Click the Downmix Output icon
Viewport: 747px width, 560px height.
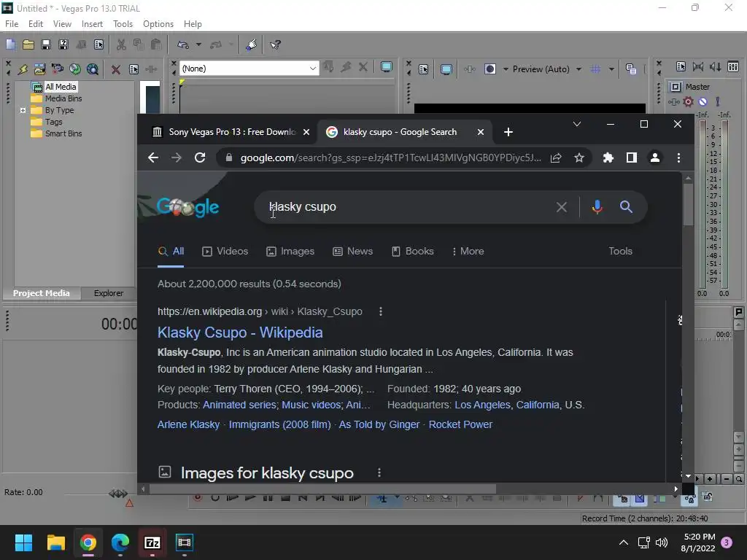tap(698, 66)
